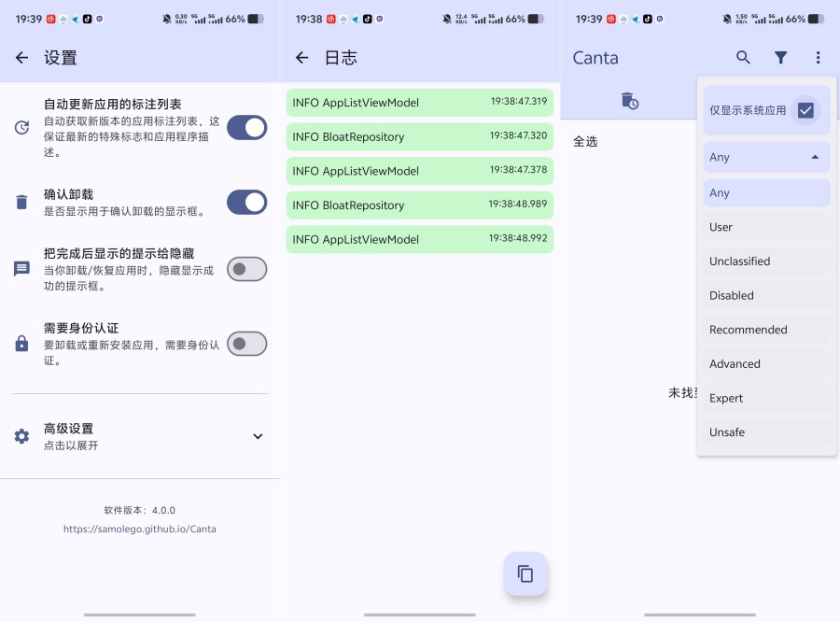The width and height of the screenshot is (840, 622).
Task: Open the filter funnel in Canta
Action: click(780, 57)
